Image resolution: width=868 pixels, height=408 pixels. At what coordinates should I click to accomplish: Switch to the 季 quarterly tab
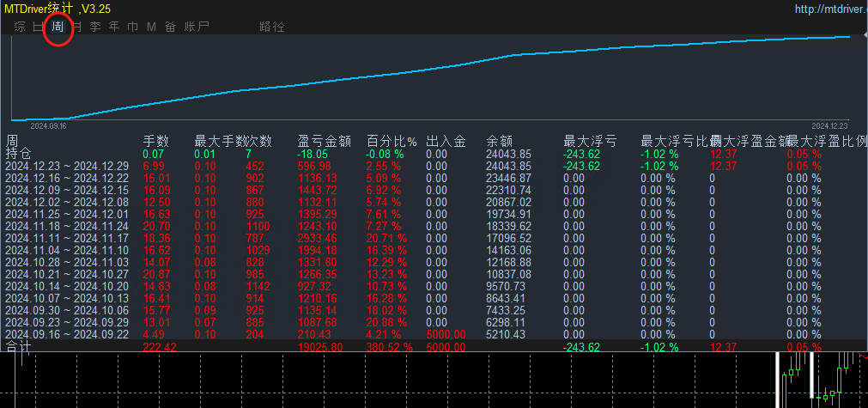95,27
